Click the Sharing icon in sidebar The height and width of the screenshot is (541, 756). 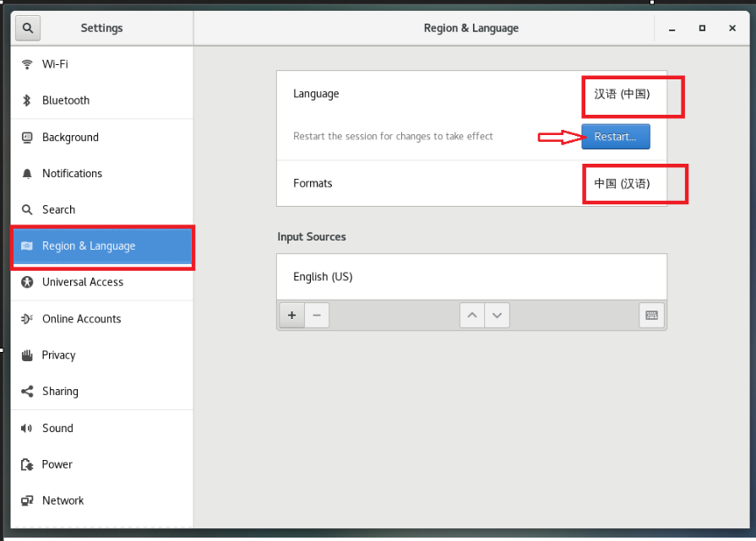(27, 391)
